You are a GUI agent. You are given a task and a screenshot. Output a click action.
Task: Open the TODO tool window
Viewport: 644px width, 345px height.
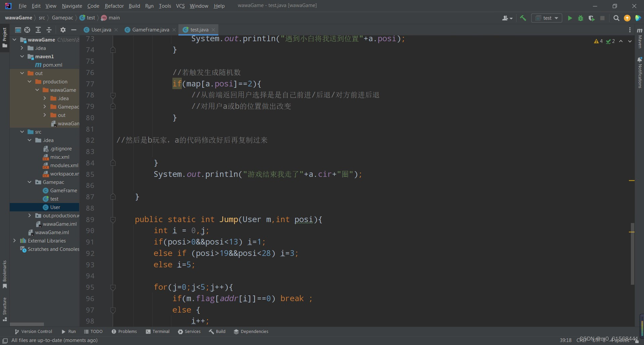[x=93, y=332]
